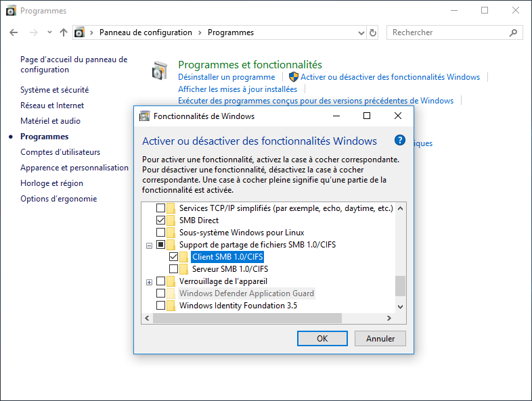This screenshot has width=532, height=401.
Task: Click the back arrow in navigation bar
Action: [14, 32]
